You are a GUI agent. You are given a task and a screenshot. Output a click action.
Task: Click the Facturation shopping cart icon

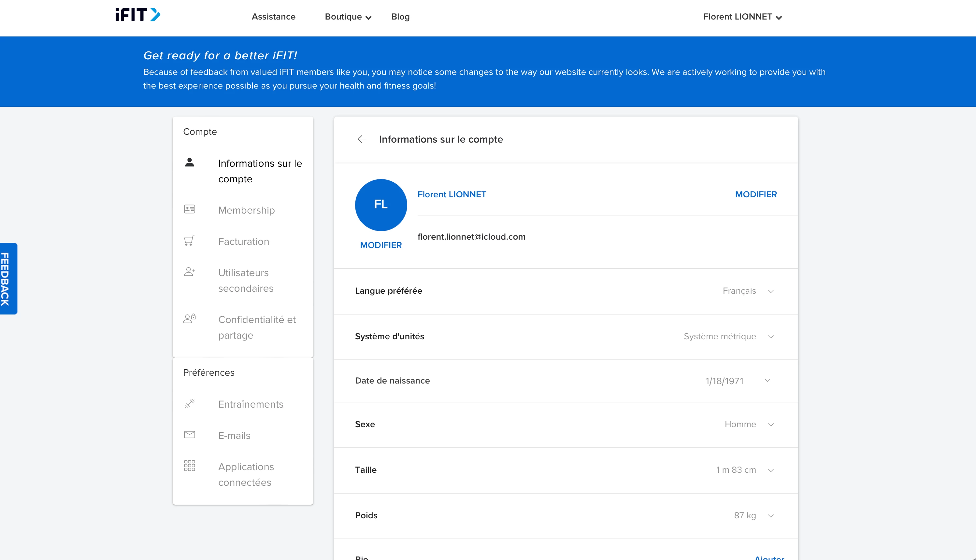pos(190,240)
